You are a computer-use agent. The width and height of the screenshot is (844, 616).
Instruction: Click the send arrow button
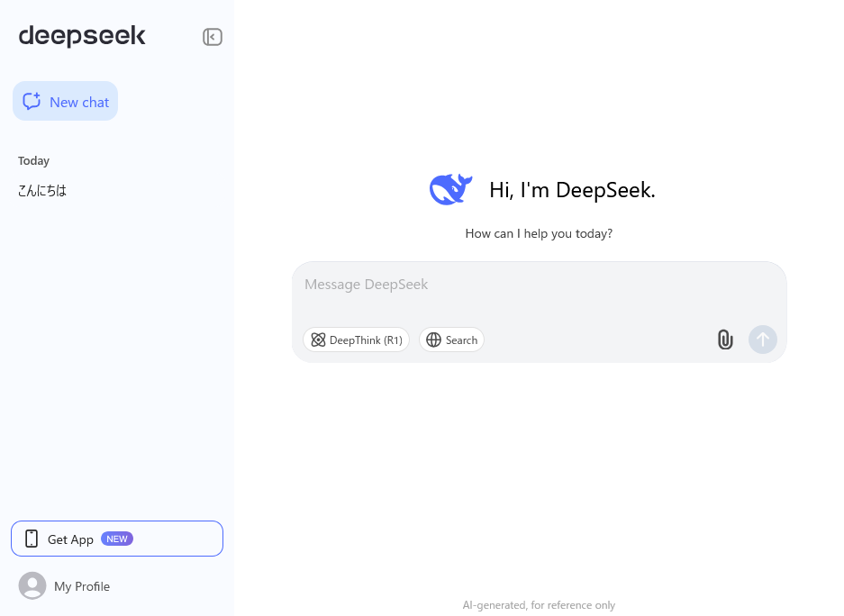pyautogui.click(x=763, y=340)
